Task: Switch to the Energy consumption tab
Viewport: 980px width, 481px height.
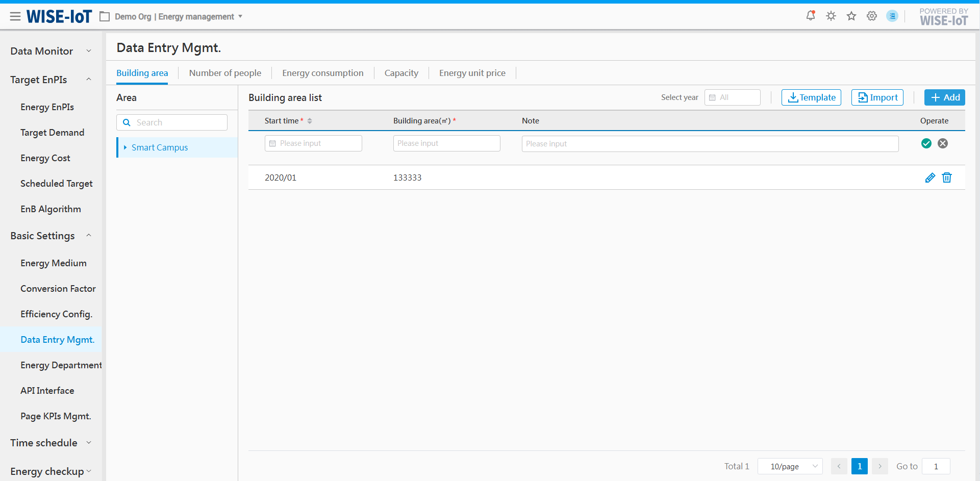Action: (322, 73)
